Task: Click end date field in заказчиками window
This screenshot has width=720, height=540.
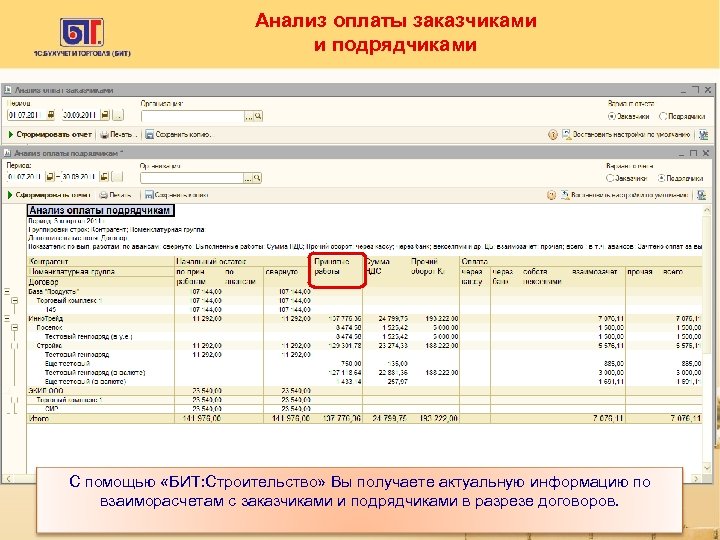Action: pos(81,115)
